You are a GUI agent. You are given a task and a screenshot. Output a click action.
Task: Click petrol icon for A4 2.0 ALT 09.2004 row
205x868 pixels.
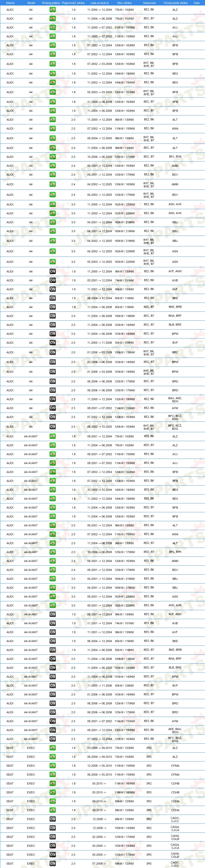(53, 138)
